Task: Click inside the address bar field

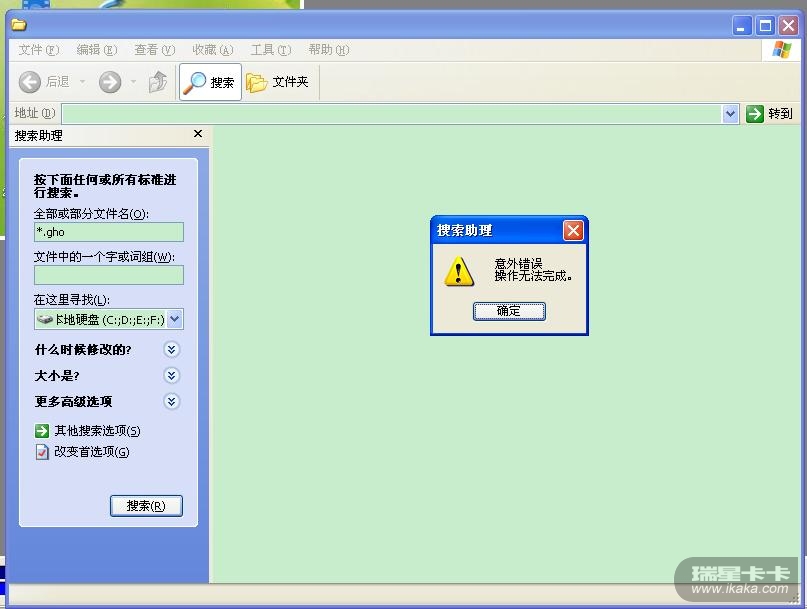Action: pos(392,114)
